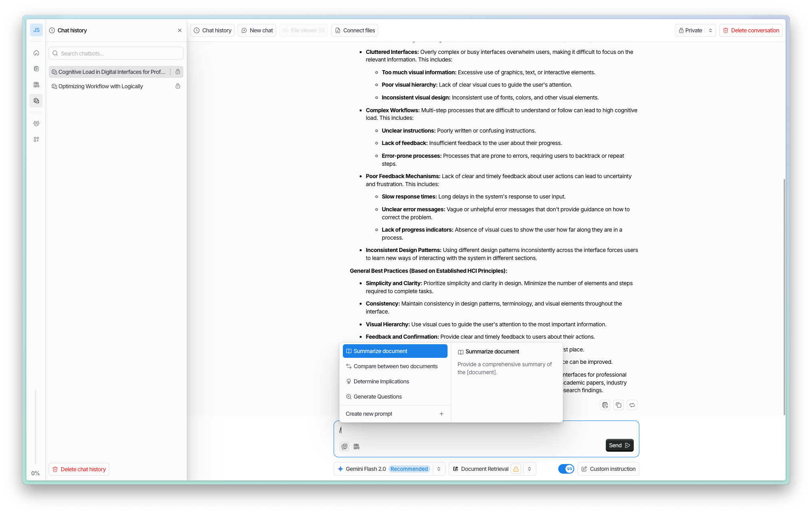
Task: Expand the Gemini Flash 2.0 model selector
Action: [439, 469]
